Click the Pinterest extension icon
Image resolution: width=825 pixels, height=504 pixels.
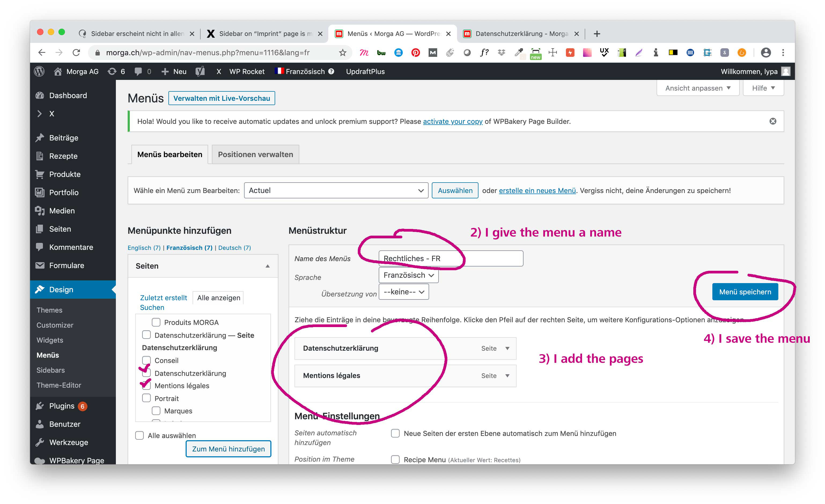pyautogui.click(x=415, y=53)
